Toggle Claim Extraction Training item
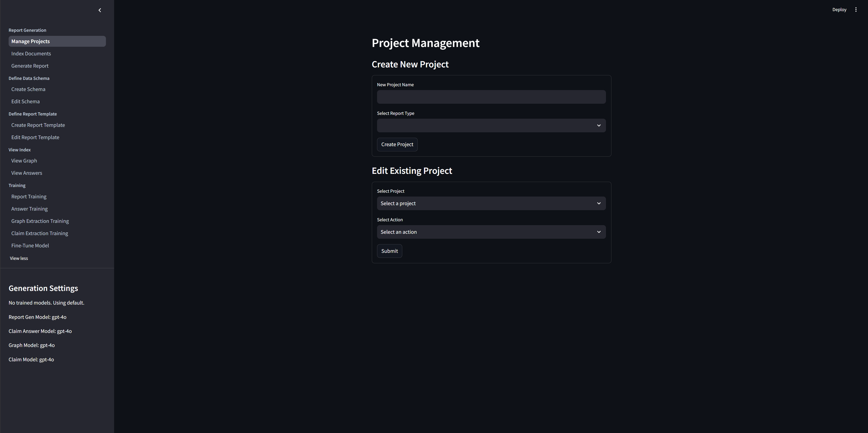The height and width of the screenshot is (433, 868). click(39, 233)
